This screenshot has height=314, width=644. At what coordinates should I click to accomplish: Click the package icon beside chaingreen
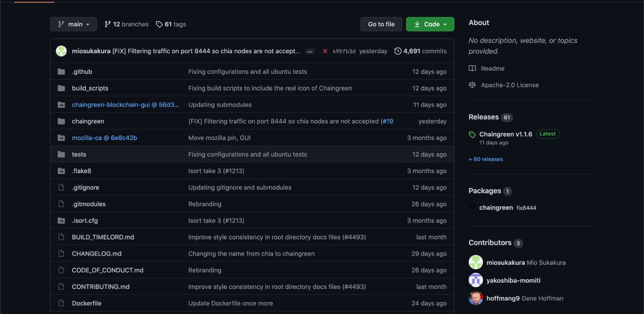click(x=472, y=207)
